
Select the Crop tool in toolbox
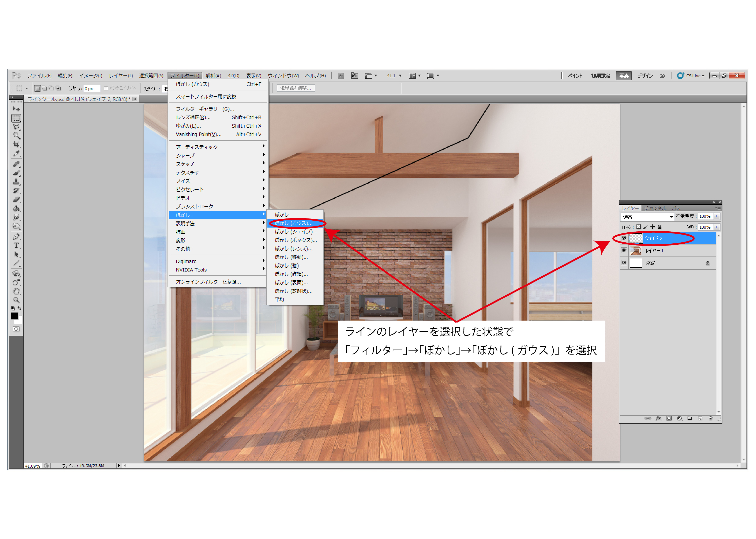[x=16, y=145]
